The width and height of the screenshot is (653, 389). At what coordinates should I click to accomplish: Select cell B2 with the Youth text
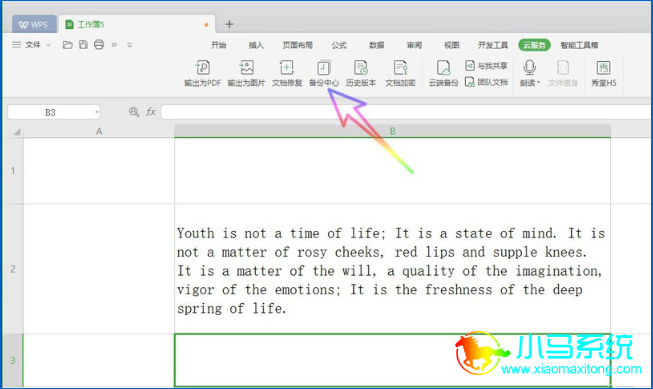tap(392, 269)
